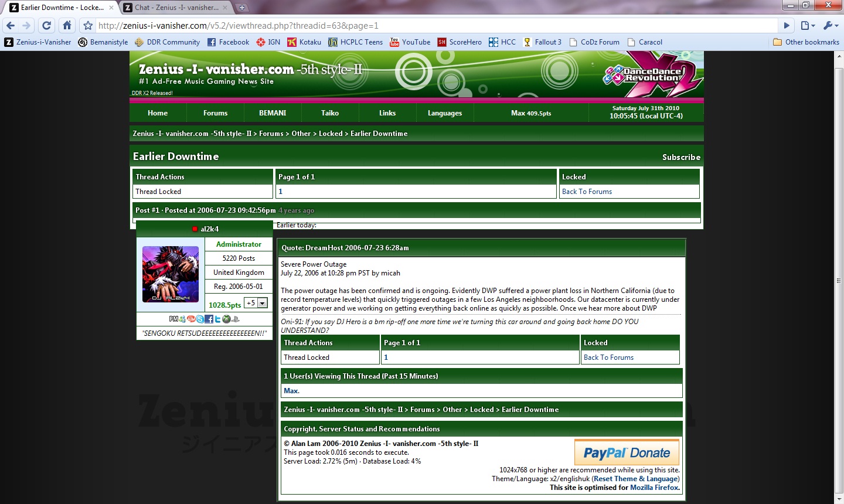This screenshot has height=504, width=844.
Task: Click Max 409.5pts in the navigation bar
Action: click(x=531, y=113)
